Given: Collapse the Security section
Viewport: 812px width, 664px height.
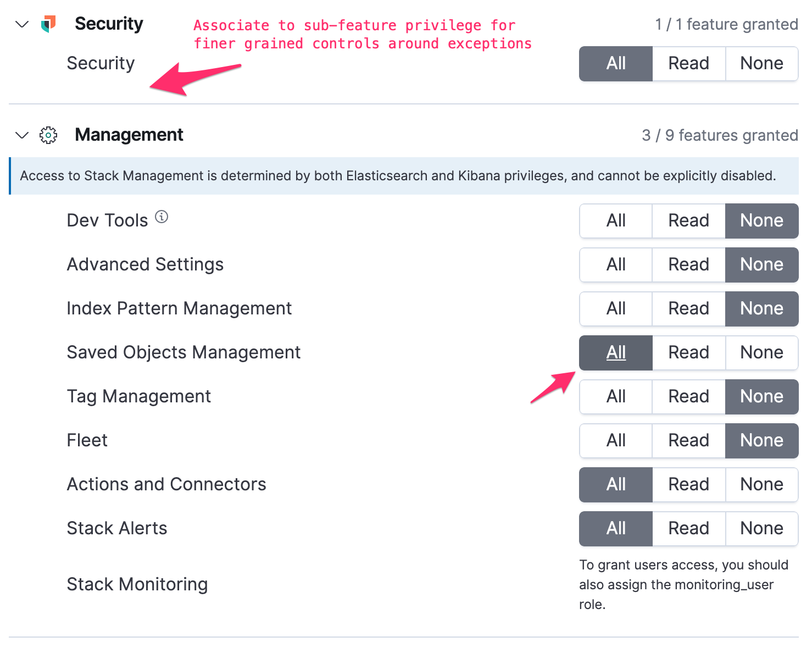Looking at the screenshot, I should click(x=21, y=24).
